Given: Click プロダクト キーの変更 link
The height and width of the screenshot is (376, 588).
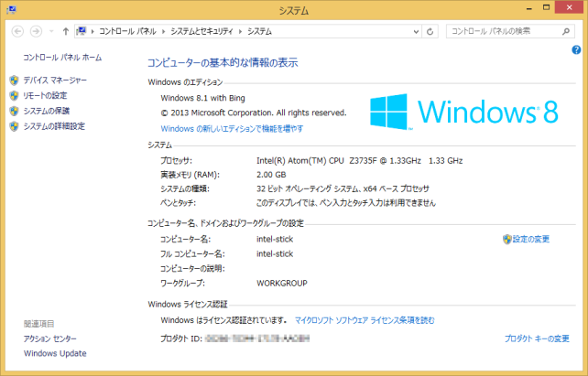Looking at the screenshot, I should 537,338.
